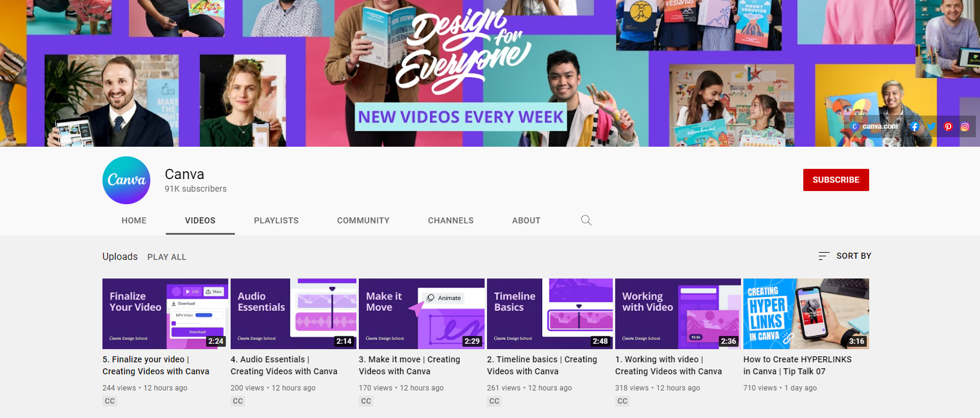Screen dimensions: 980x418
Task: Click the 2:24 duration badge
Action: (x=216, y=341)
